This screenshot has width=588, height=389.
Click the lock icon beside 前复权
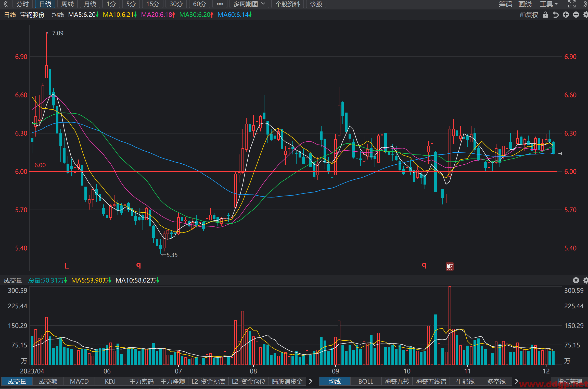545,15
